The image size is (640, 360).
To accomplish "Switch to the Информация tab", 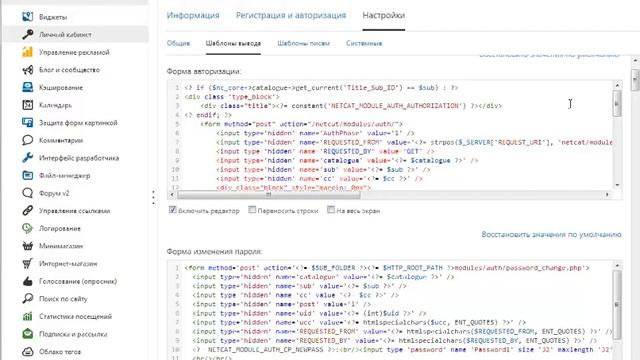I will click(x=193, y=16).
